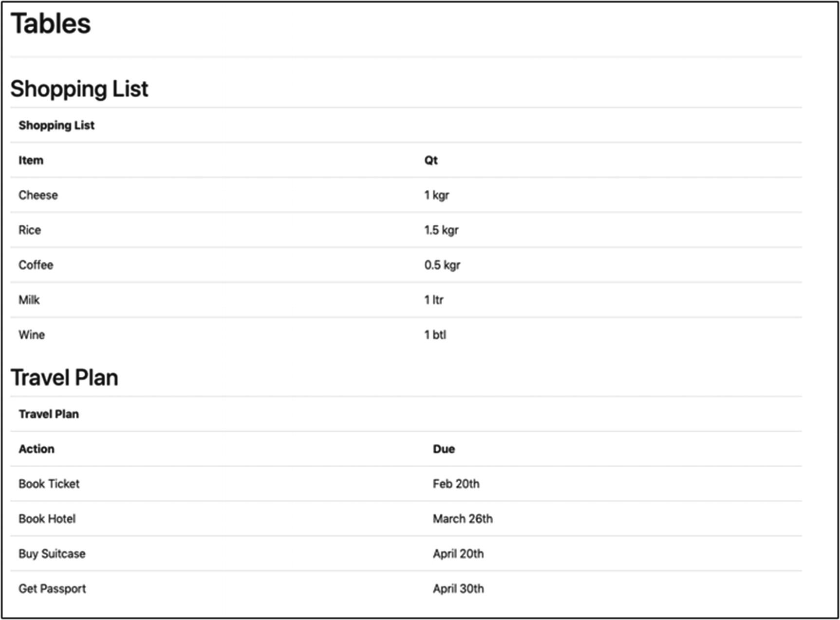Screen dimensions: 840x620
Task: Click the March 26th due date
Action: 463,519
